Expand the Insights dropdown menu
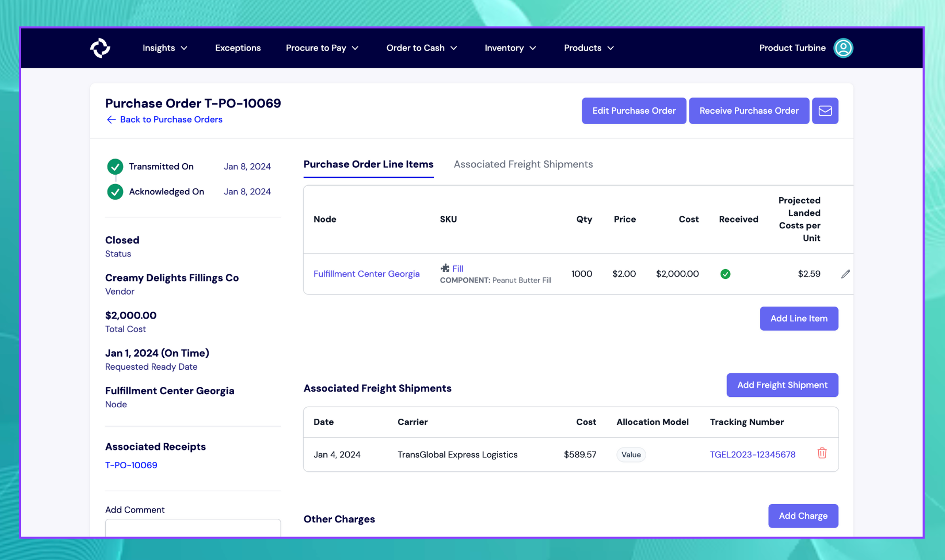Image resolution: width=945 pixels, height=560 pixels. pos(165,48)
